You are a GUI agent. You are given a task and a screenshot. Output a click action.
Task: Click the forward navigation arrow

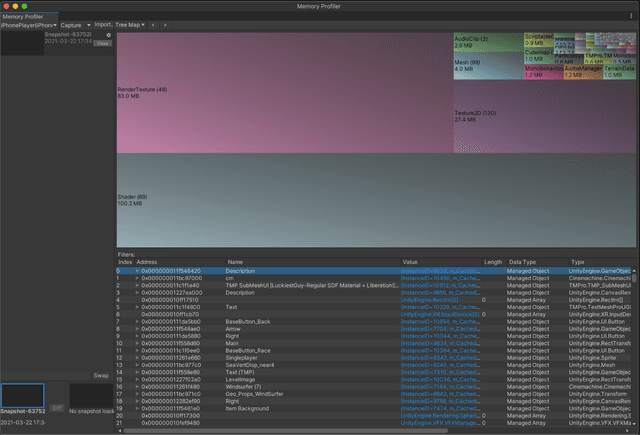(166, 25)
